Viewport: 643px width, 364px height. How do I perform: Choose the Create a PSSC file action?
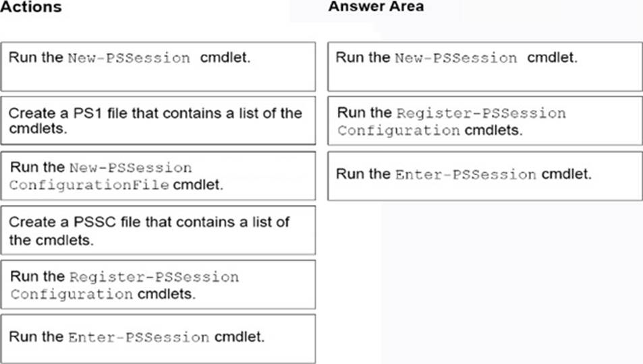[159, 231]
